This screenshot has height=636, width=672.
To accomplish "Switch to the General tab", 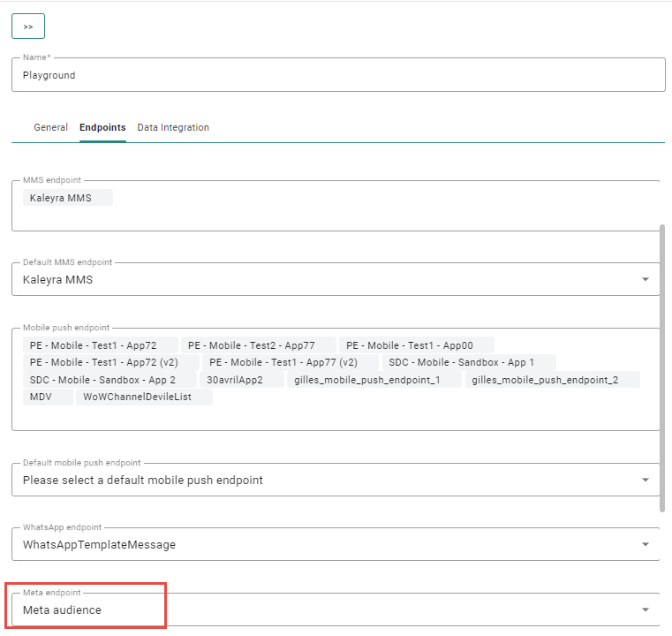I will click(x=50, y=127).
